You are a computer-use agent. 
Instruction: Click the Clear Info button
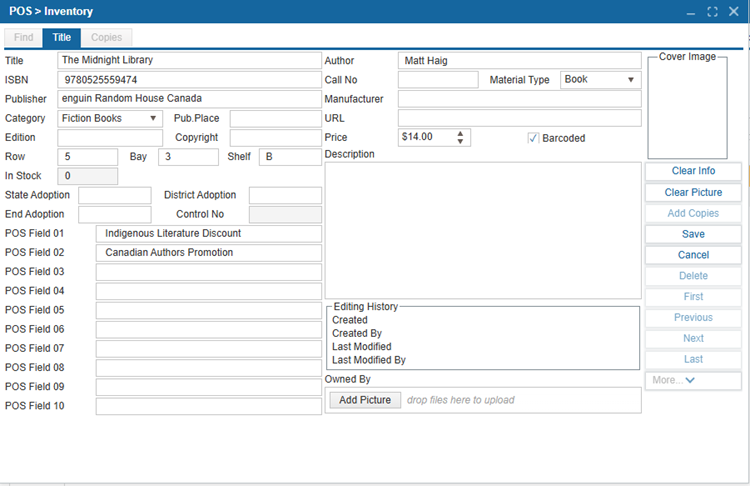point(693,171)
